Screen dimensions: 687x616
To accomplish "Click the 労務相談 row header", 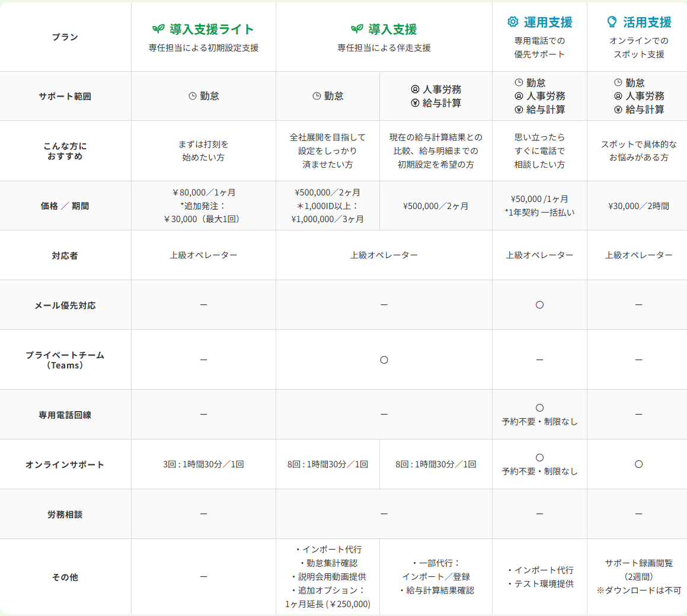I will [x=65, y=515].
